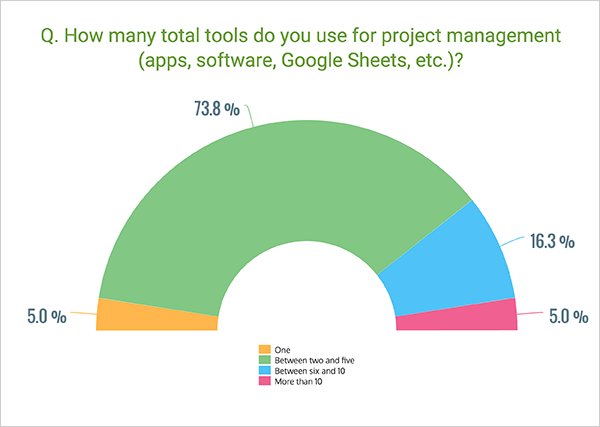
Task: Click the pink chart segment
Action: [457, 316]
